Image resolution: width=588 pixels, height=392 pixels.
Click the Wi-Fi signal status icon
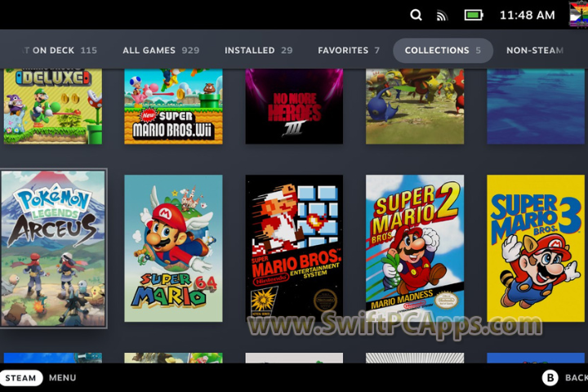click(x=442, y=16)
